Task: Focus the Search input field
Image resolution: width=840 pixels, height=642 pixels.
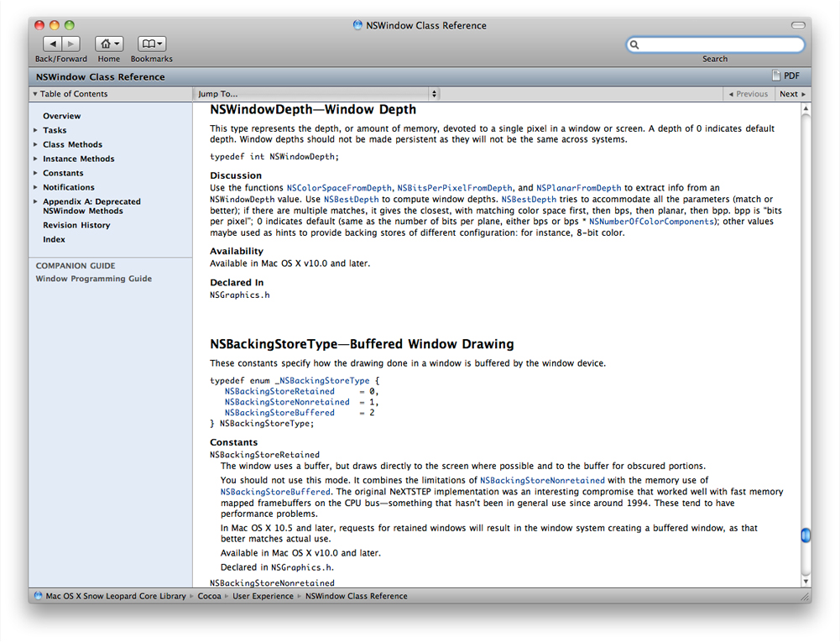Action: (x=716, y=44)
